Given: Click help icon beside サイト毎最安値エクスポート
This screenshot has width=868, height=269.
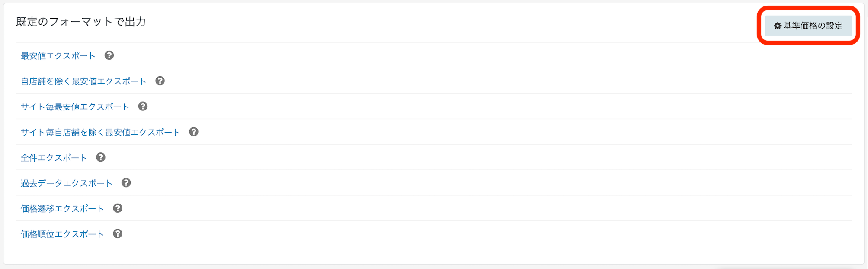Looking at the screenshot, I should click(x=143, y=107).
